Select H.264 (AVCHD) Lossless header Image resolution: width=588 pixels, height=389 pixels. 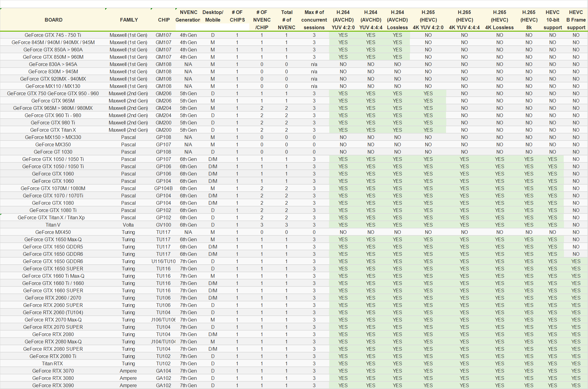click(397, 20)
